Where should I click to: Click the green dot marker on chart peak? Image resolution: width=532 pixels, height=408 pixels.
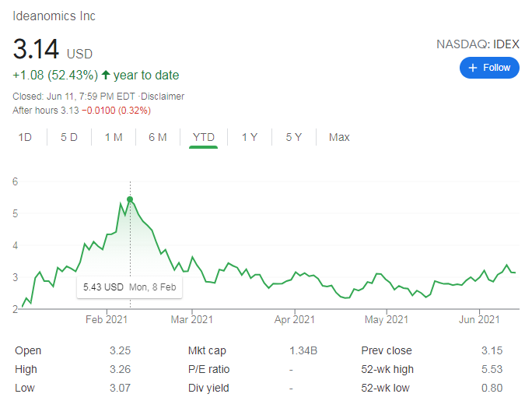(130, 199)
